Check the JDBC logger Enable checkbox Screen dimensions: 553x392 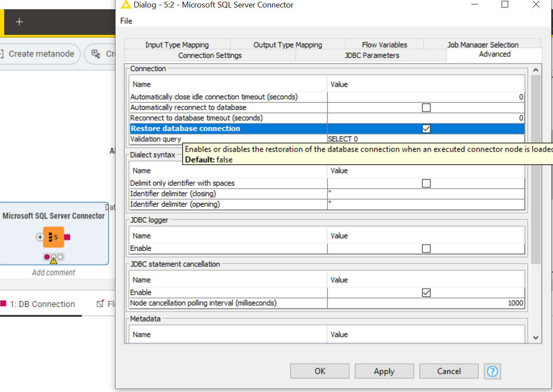coord(426,248)
